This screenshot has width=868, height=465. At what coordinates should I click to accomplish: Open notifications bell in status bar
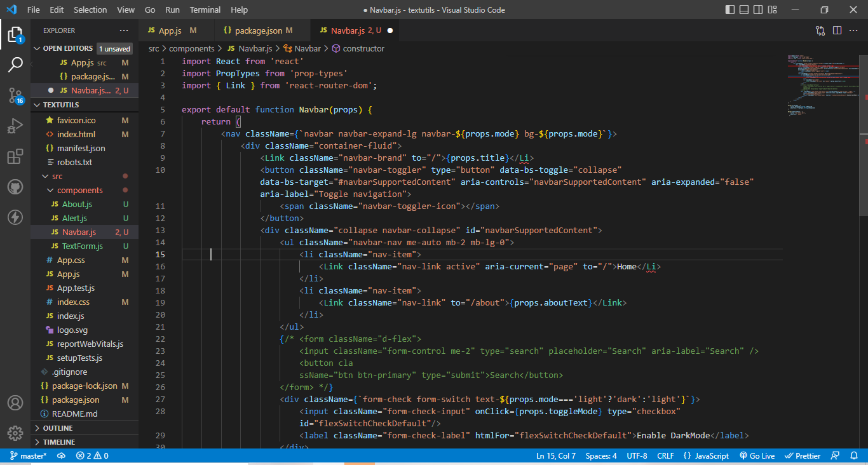click(x=854, y=455)
